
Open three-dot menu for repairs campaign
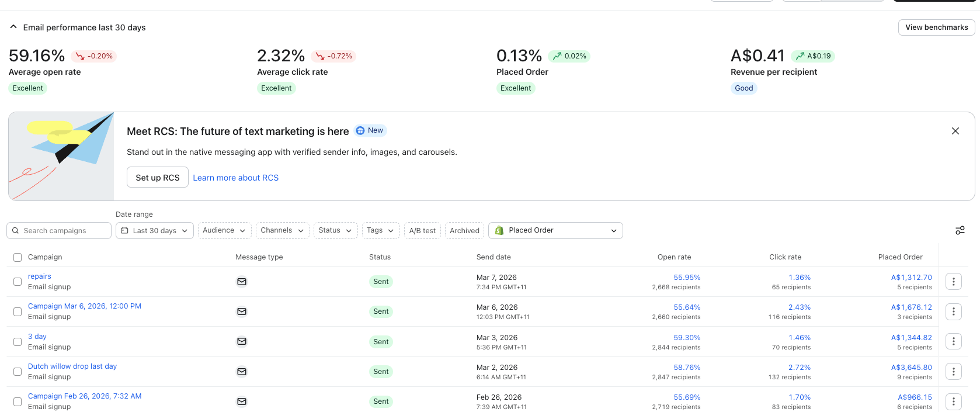tap(954, 282)
